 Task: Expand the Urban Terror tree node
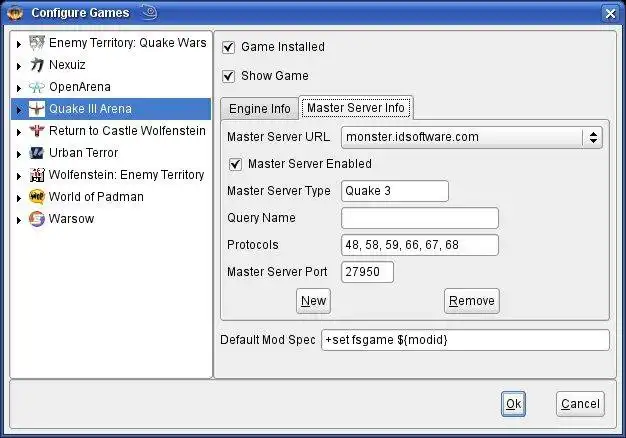[19, 154]
